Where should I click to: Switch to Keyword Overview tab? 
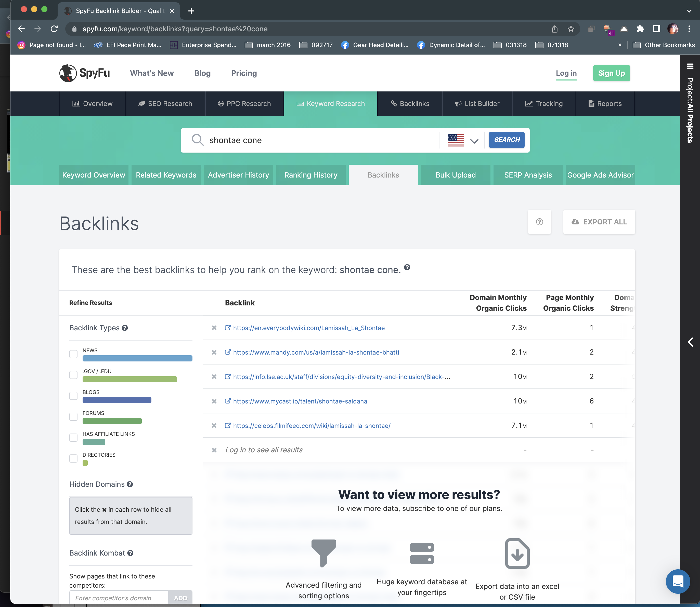pos(94,175)
